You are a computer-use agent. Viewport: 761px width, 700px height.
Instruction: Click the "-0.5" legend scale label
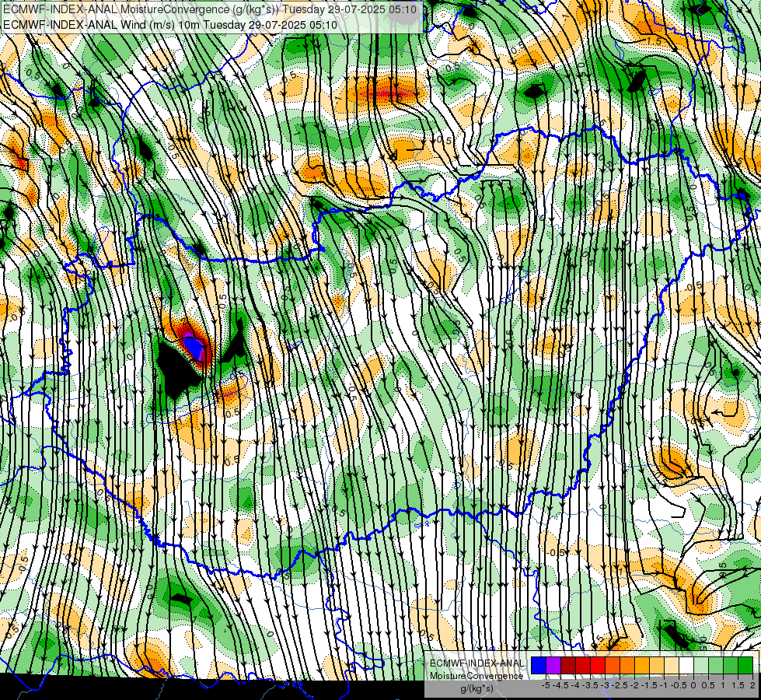(679, 685)
